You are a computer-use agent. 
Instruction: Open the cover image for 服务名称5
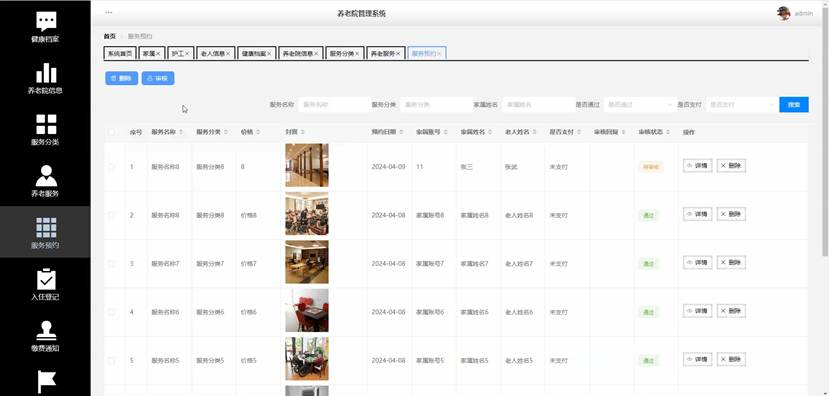(x=307, y=359)
